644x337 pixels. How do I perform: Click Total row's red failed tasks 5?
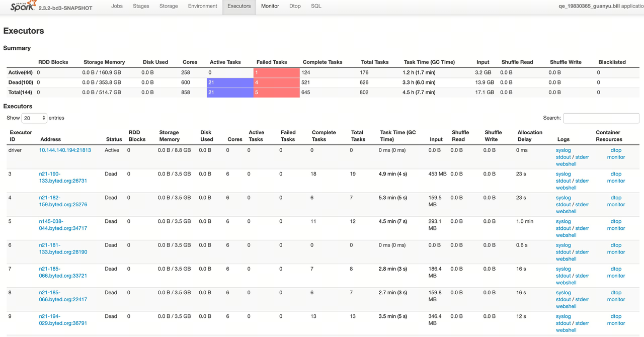[276, 93]
